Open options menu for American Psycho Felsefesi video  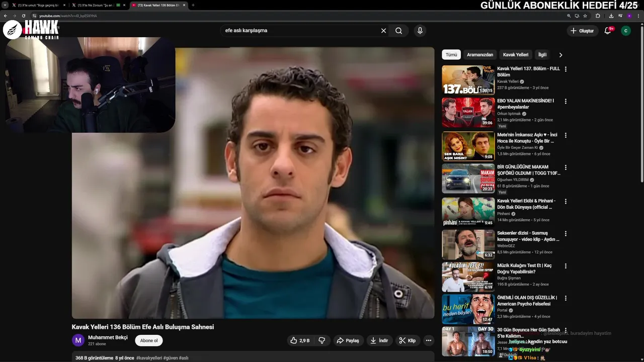tap(566, 298)
